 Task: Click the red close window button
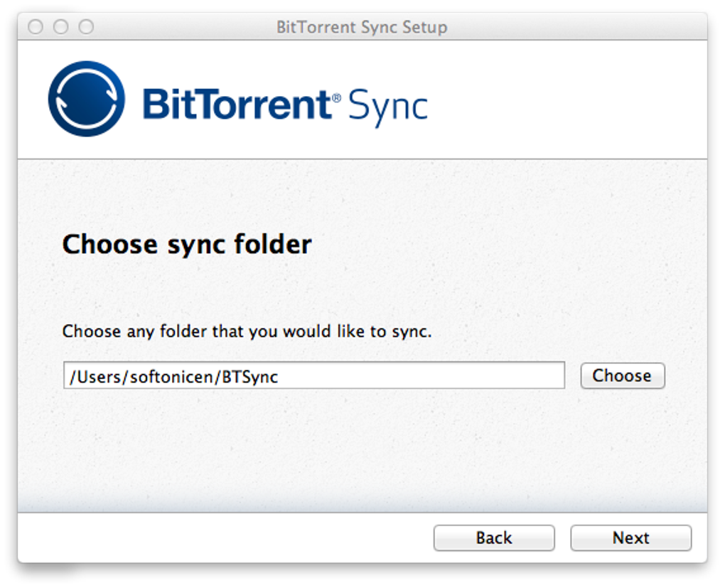pyautogui.click(x=36, y=27)
